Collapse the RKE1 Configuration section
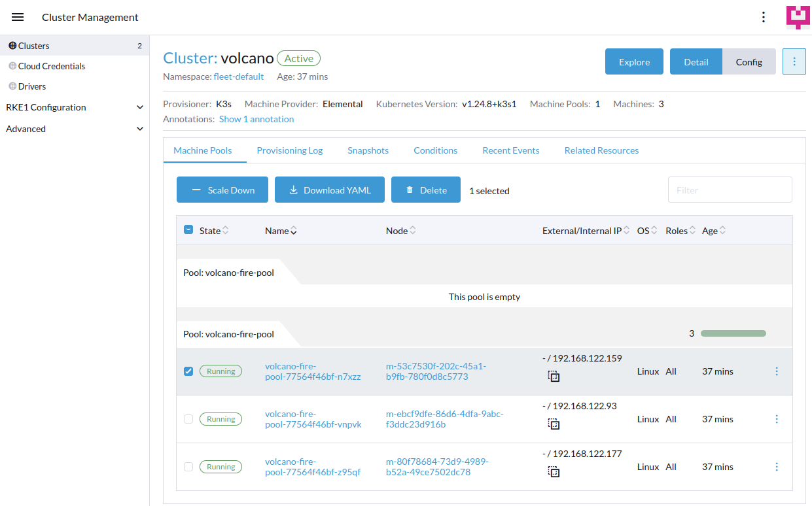 tap(74, 107)
